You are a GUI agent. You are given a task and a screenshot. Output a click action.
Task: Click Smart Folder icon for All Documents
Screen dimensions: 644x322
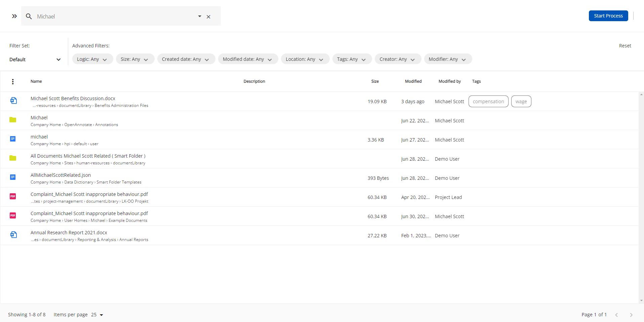coord(13,158)
